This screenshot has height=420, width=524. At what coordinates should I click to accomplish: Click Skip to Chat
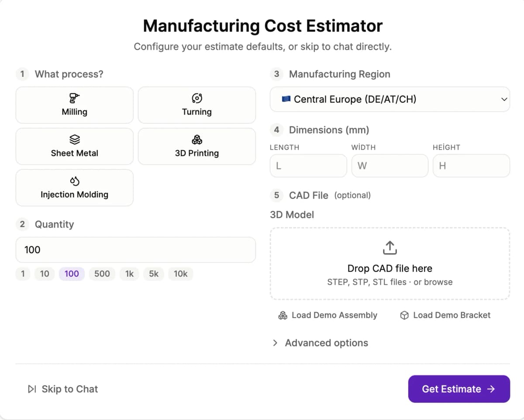(x=62, y=389)
